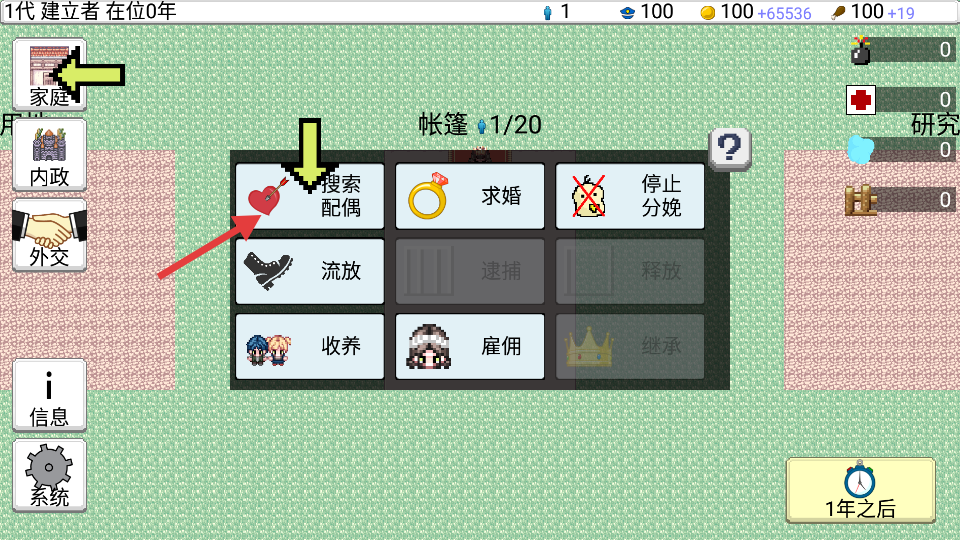Open the 家庭 family menu
The width and height of the screenshot is (960, 540).
(49, 75)
